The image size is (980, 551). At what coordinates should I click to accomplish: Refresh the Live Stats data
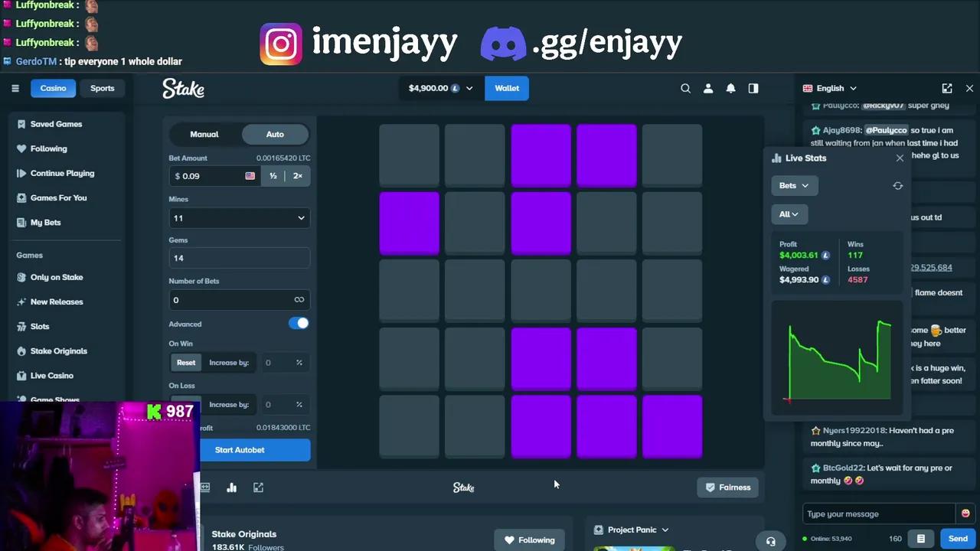[898, 185]
